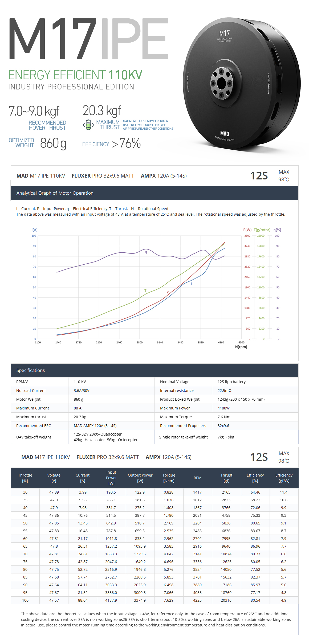The width and height of the screenshot is (309, 644).
Task: Click MAX 98°C label above the graph
Action: pyautogui.click(x=284, y=176)
